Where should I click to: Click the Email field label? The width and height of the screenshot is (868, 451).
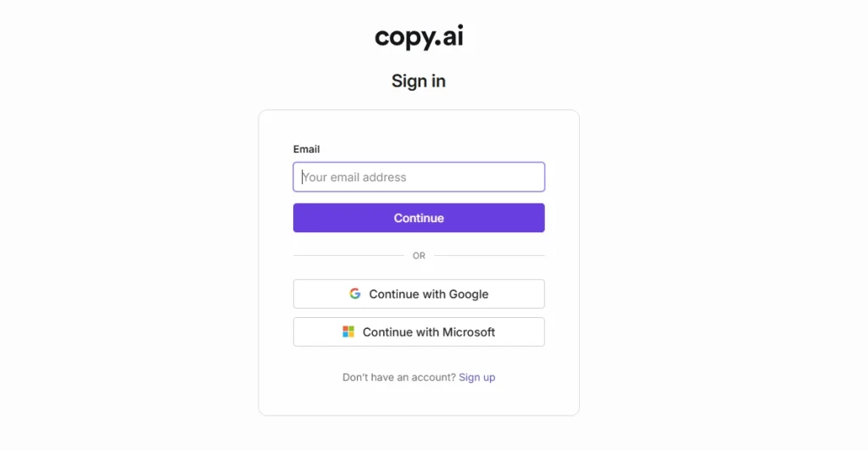pyautogui.click(x=306, y=149)
